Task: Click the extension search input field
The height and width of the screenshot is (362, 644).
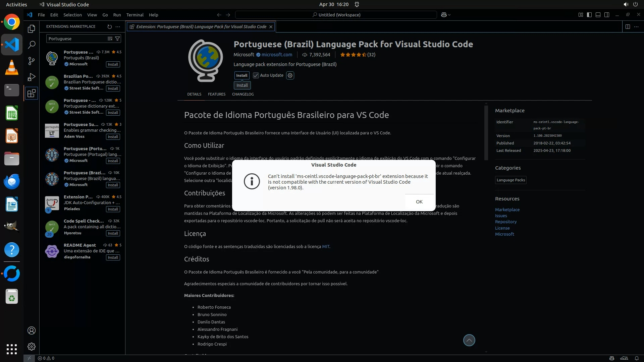Action: (76, 39)
